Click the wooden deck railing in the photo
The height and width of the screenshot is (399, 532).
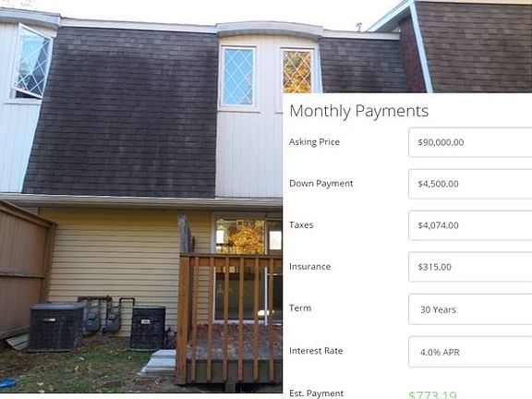point(229,317)
